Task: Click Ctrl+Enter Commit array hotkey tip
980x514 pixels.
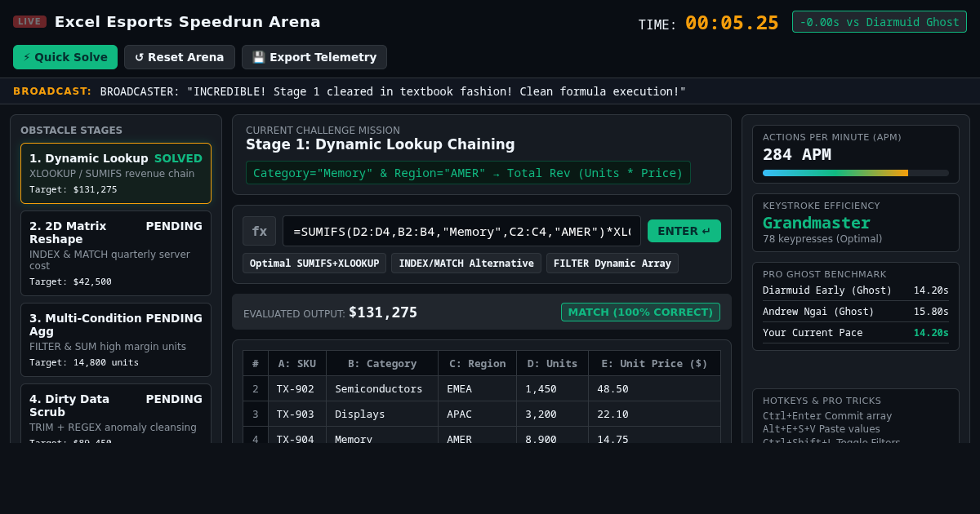Action: pyautogui.click(x=827, y=416)
